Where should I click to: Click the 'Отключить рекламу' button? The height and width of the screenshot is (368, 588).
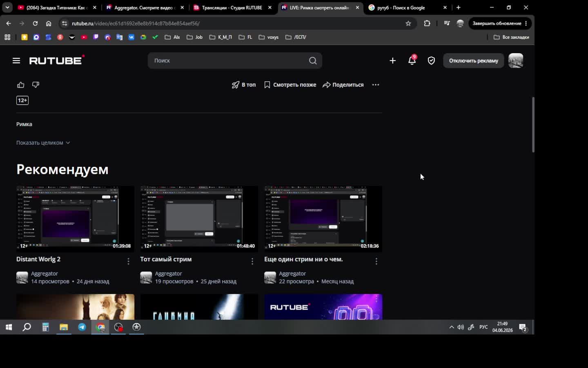click(474, 61)
